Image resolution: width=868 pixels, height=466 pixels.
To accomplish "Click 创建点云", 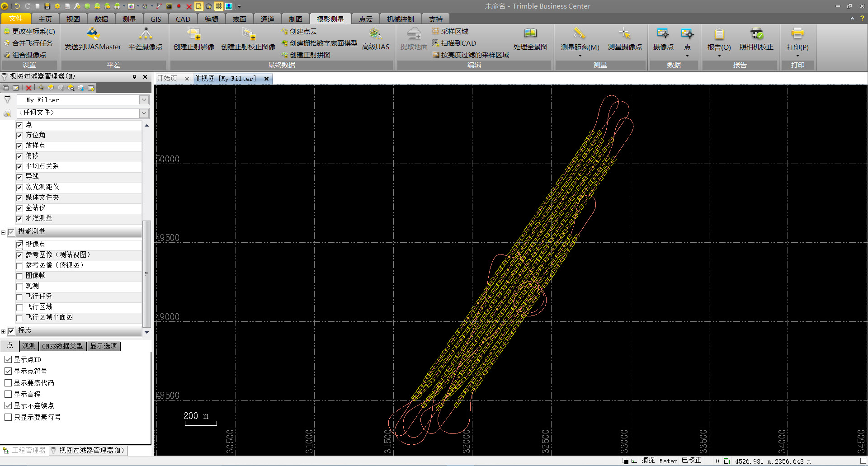I will [299, 31].
